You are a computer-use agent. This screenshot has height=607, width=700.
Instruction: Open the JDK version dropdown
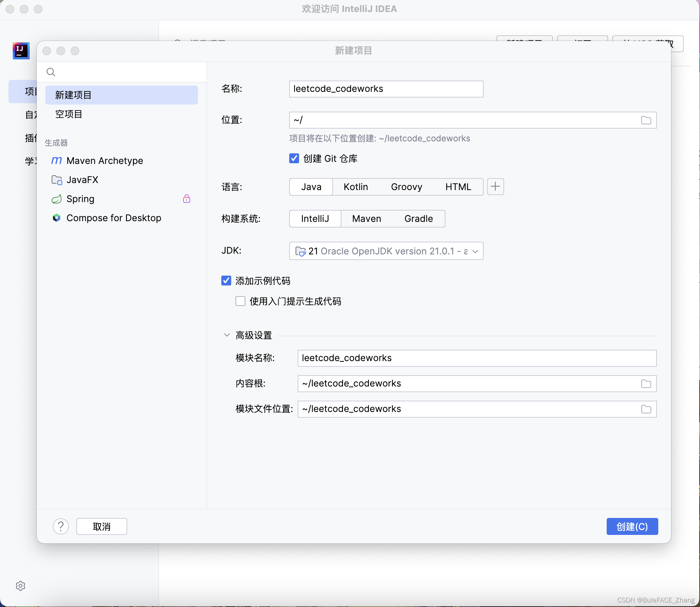coord(475,251)
